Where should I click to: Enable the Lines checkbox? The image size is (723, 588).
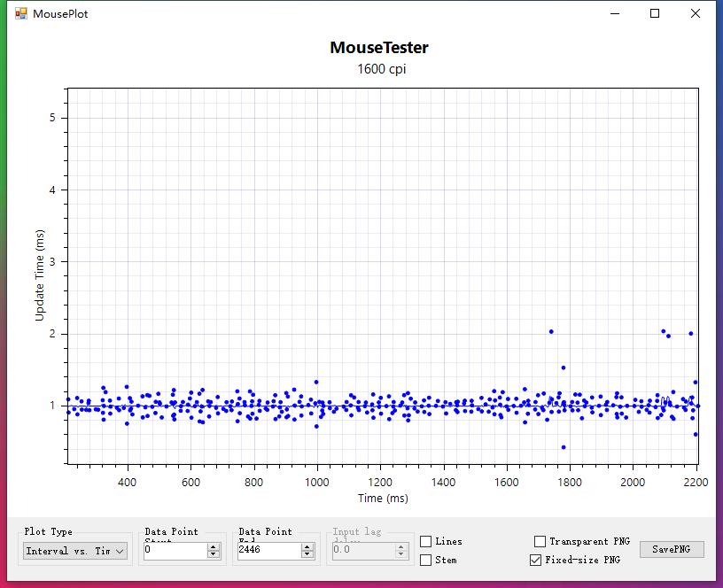click(426, 541)
